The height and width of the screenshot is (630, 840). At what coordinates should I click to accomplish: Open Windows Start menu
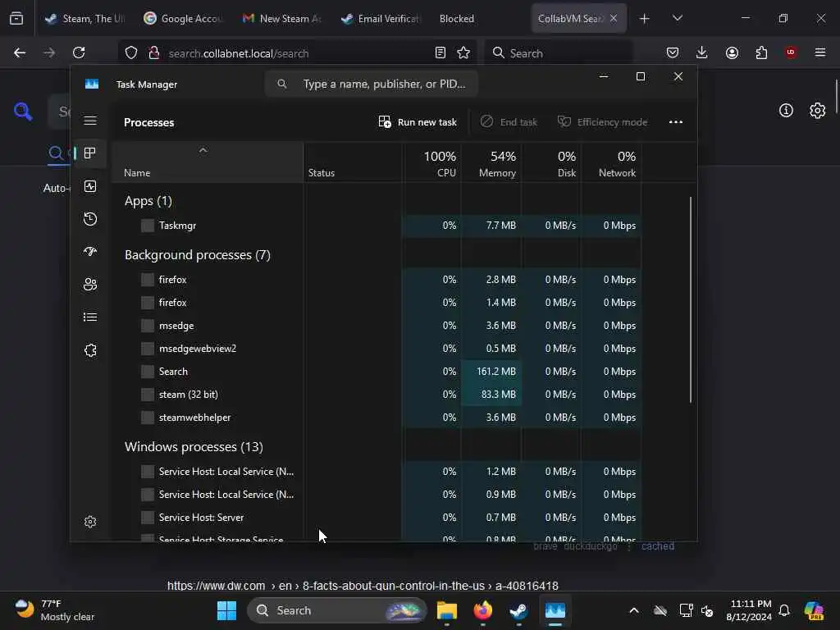click(226, 610)
